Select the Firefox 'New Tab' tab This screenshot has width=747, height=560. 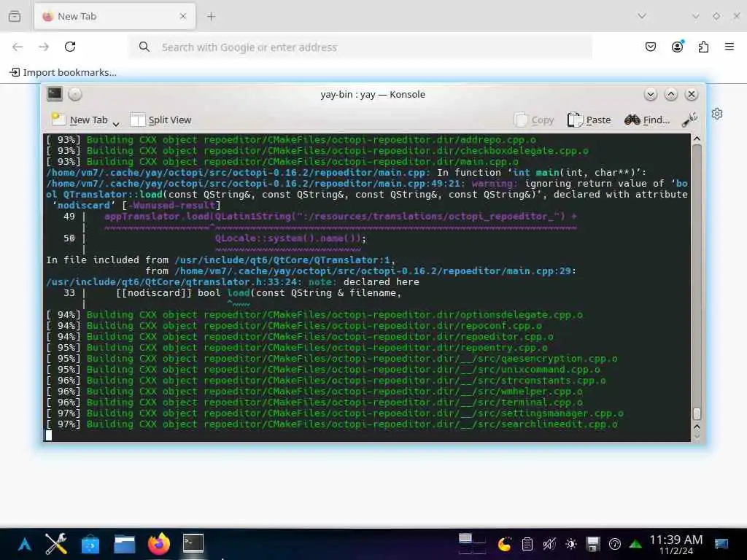(115, 16)
